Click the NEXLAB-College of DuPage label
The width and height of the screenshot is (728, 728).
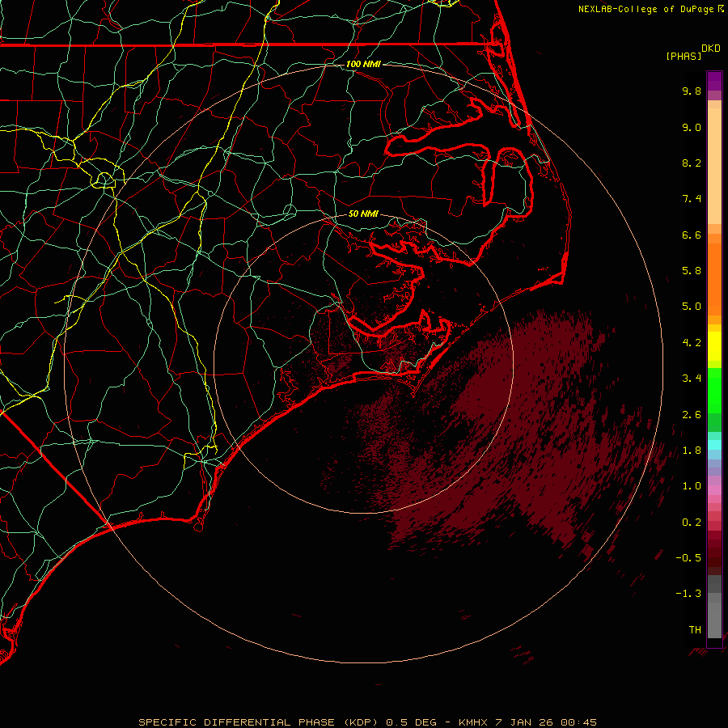(x=645, y=9)
